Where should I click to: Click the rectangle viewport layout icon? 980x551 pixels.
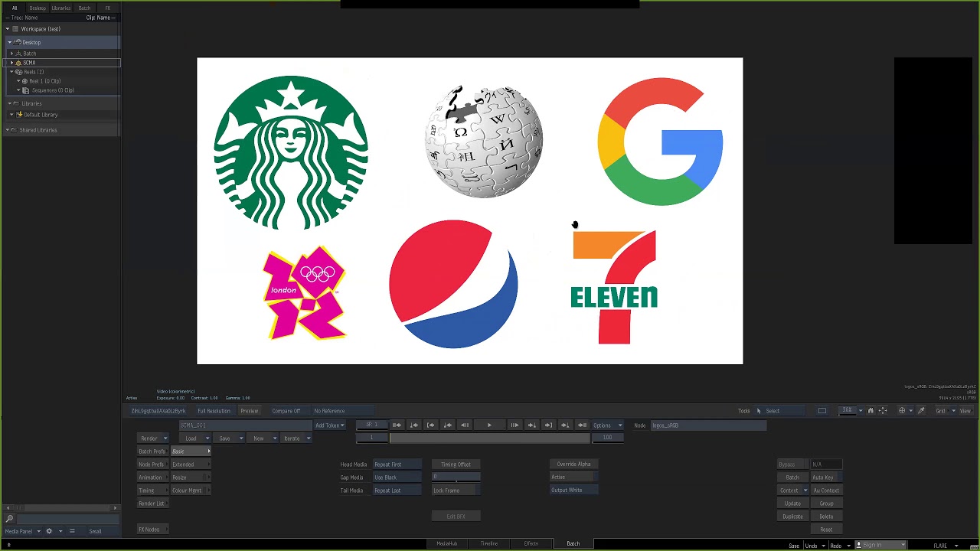pyautogui.click(x=822, y=411)
